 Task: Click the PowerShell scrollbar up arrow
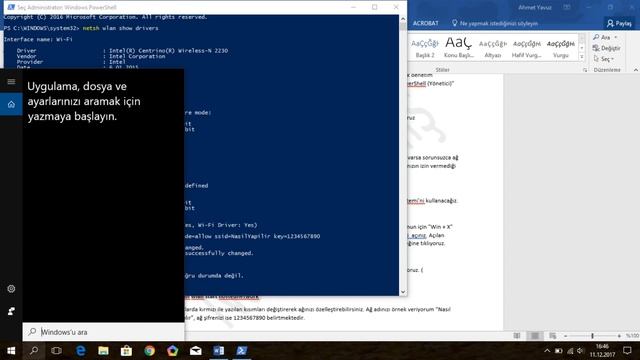click(403, 18)
